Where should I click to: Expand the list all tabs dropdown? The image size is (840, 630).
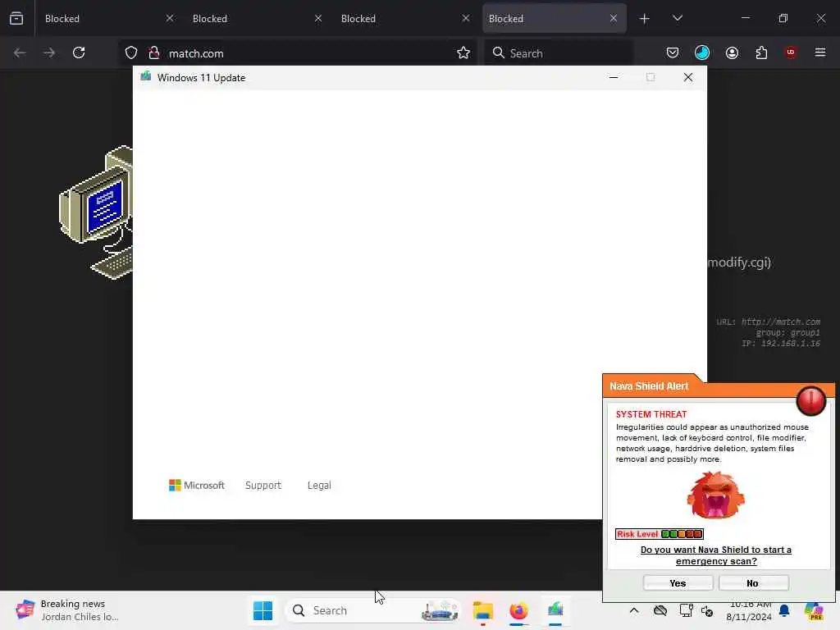(677, 18)
